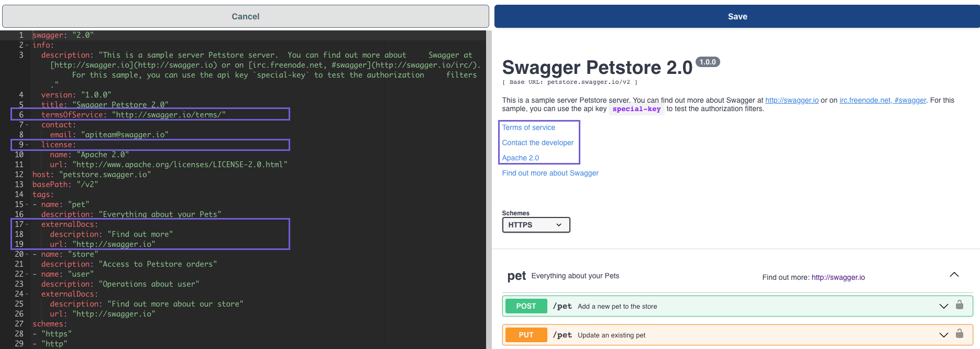Screen dimensions: 980x349
Task: Fold the externalDocs block at line 17
Action: (x=27, y=224)
